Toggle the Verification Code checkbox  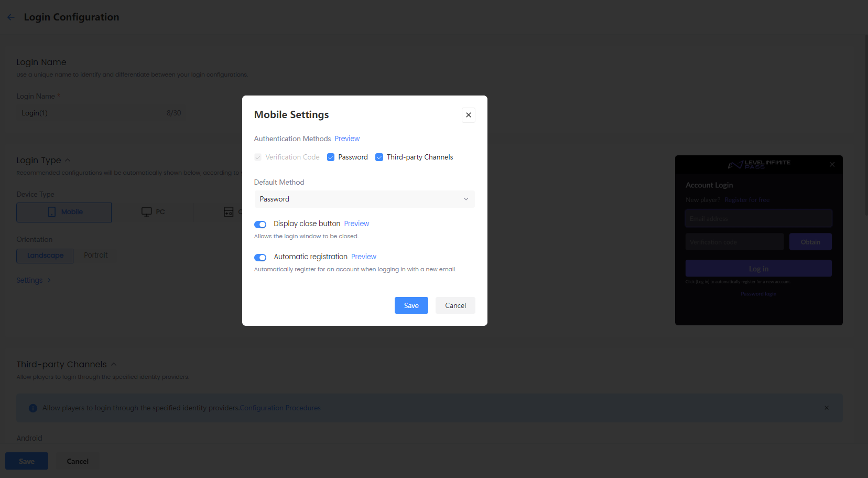point(258,157)
